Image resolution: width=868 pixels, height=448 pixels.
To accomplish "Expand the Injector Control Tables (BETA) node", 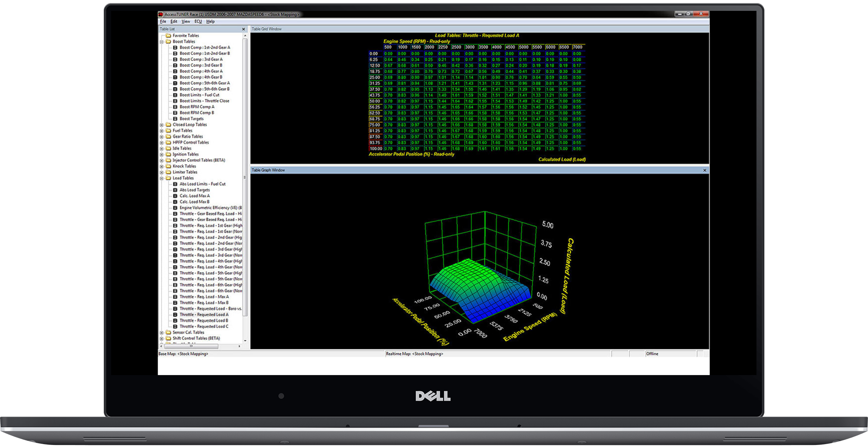I will pos(161,161).
